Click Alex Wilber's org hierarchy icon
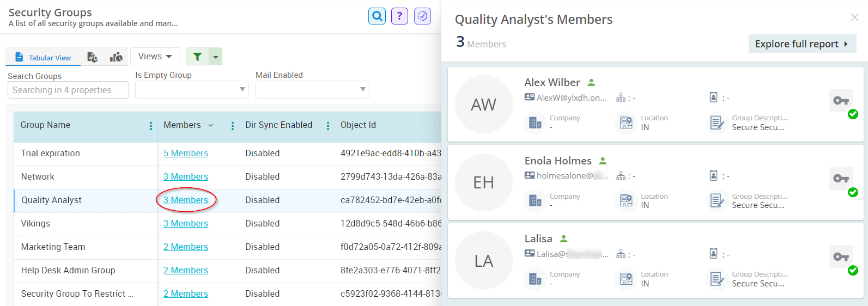This screenshot has width=868, height=306. (x=621, y=97)
